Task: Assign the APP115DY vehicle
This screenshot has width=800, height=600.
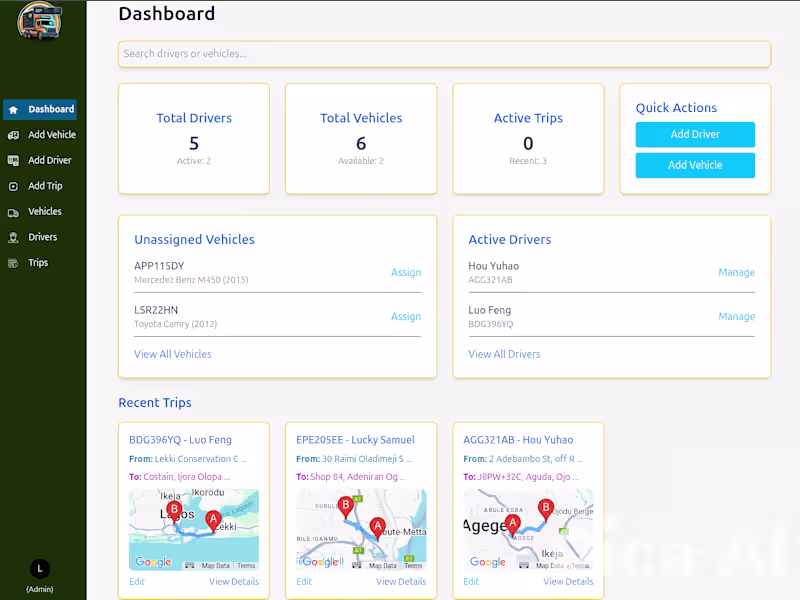Action: pyautogui.click(x=406, y=272)
